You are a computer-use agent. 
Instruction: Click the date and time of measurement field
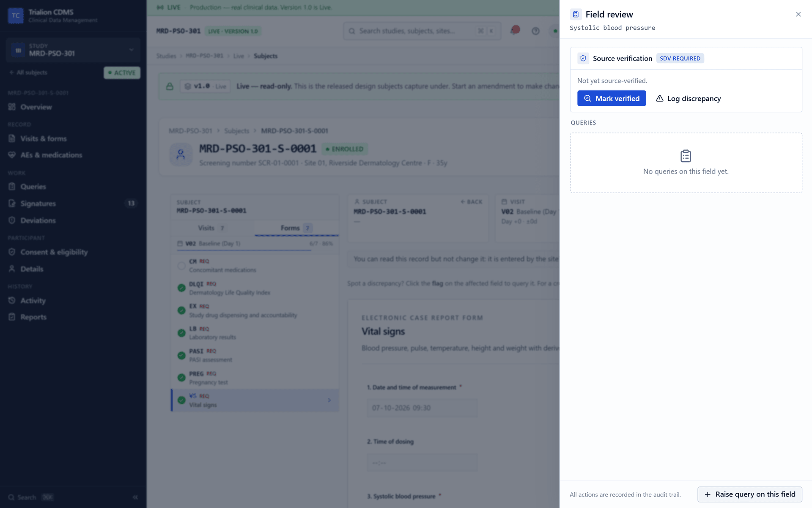(422, 408)
